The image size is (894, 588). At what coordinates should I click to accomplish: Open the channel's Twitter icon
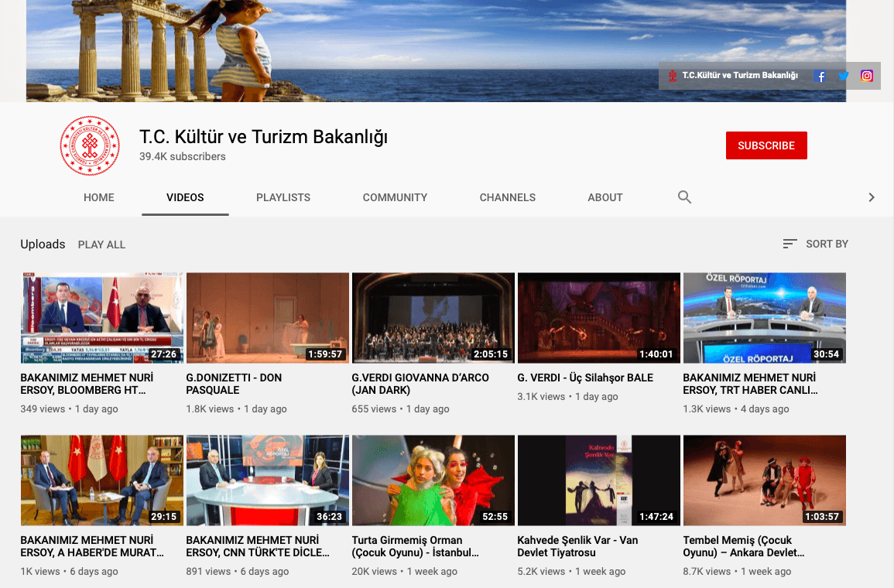tap(843, 76)
